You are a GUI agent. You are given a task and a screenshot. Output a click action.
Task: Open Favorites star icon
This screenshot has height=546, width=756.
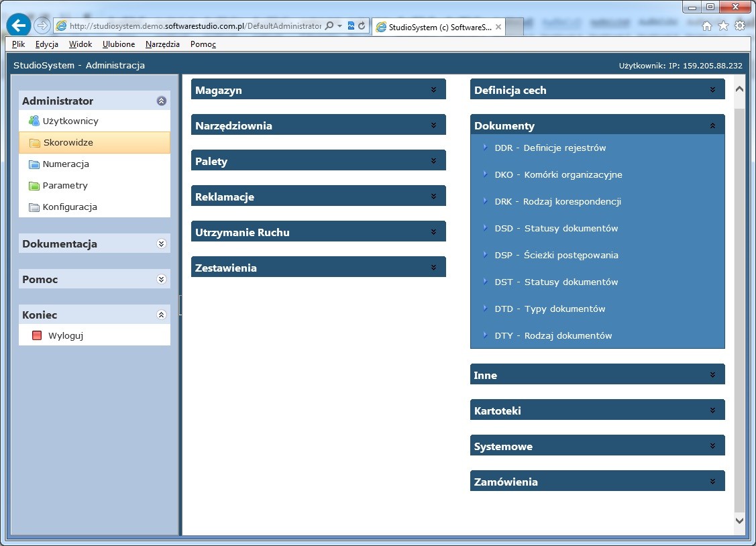(723, 25)
